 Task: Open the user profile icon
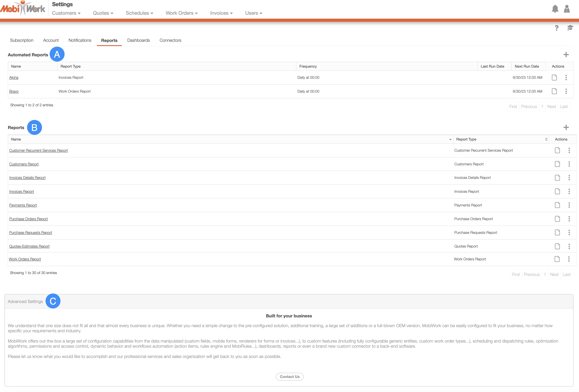(x=567, y=9)
